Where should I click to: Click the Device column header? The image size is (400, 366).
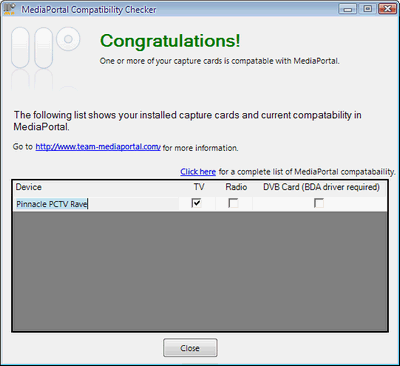[29, 187]
